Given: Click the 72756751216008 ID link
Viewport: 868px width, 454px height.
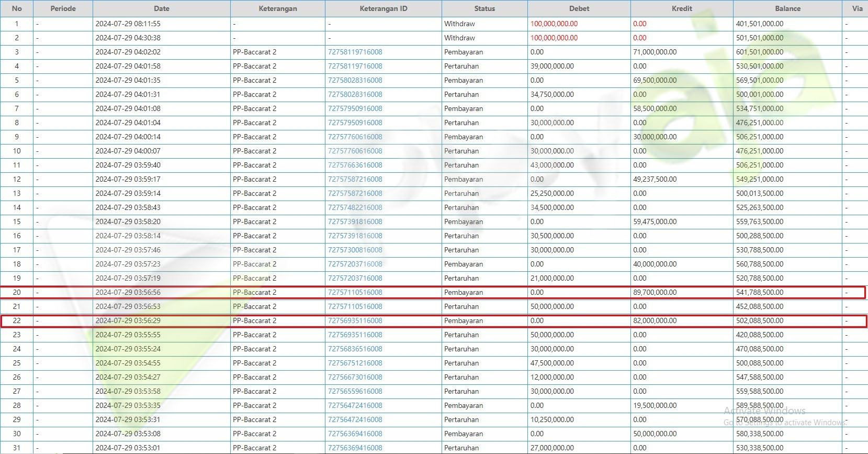Looking at the screenshot, I should 355,363.
